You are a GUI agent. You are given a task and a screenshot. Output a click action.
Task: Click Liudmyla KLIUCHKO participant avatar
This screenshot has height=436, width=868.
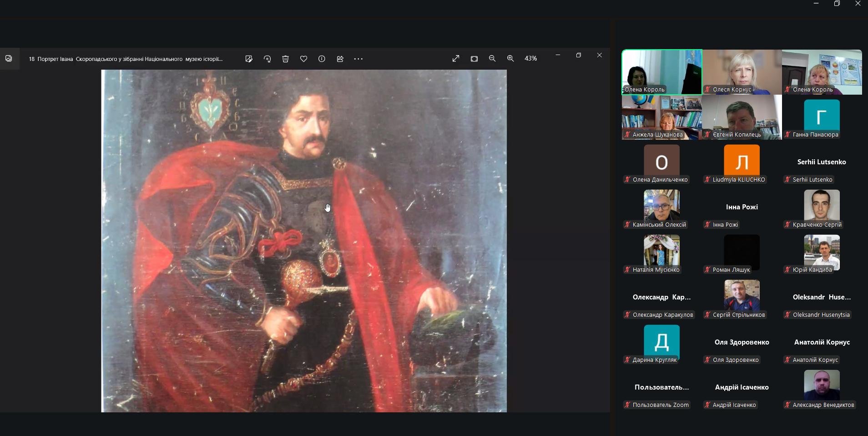point(742,161)
